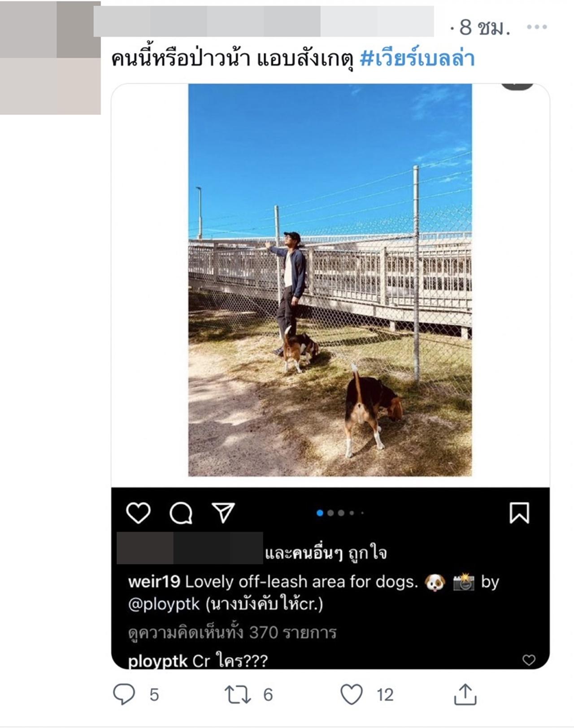Send post via paper plane icon
The width and height of the screenshot is (574, 728).
click(223, 513)
